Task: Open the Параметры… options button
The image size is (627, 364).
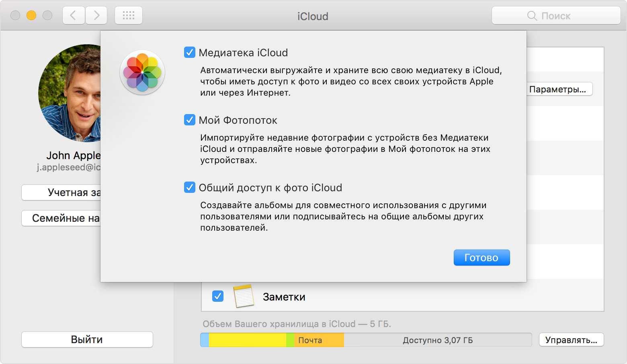Action: click(x=559, y=89)
